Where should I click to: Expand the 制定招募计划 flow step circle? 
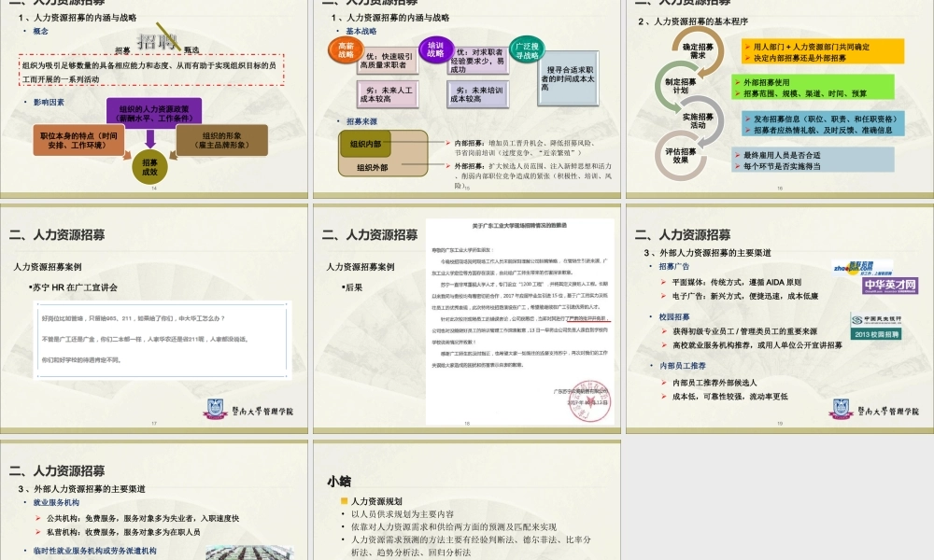681,84
